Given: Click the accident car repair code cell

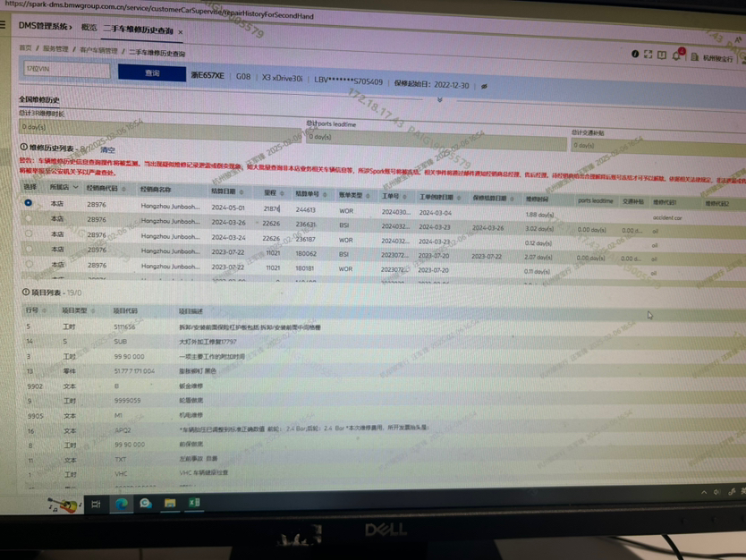Looking at the screenshot, I should click(x=667, y=217).
